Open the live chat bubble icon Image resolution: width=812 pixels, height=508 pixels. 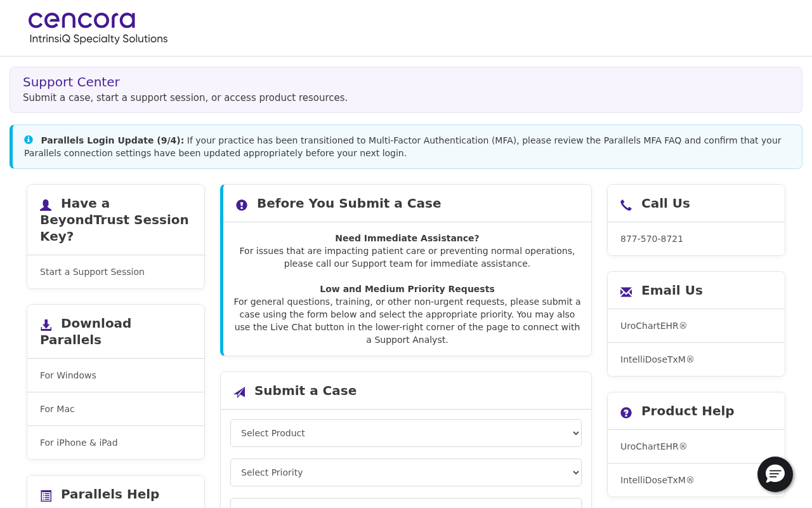775,474
